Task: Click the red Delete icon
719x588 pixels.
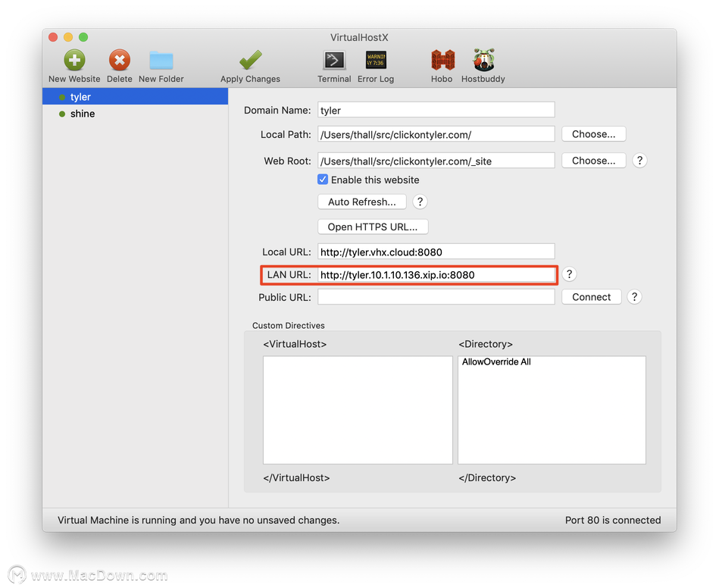Action: [120, 60]
